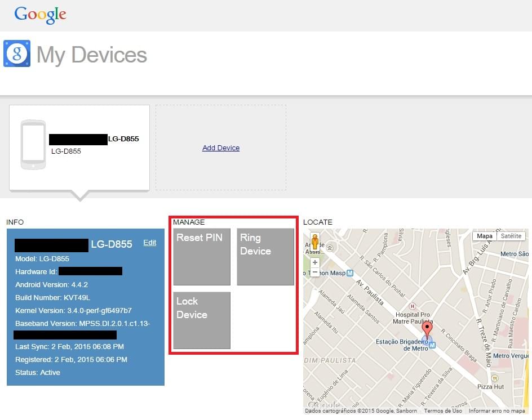Click the Pizza Hut restaurant marker
The image size is (532, 420).
[x=495, y=378]
